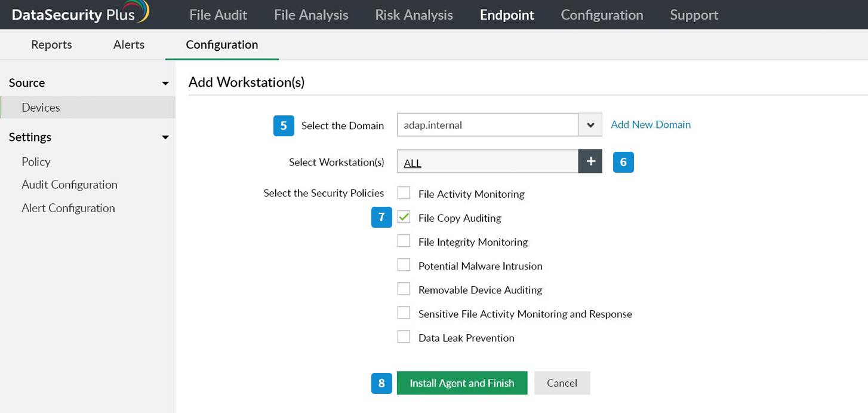Select the Data Leak Prevention checkbox
This screenshot has height=413, width=868.
pyautogui.click(x=404, y=337)
